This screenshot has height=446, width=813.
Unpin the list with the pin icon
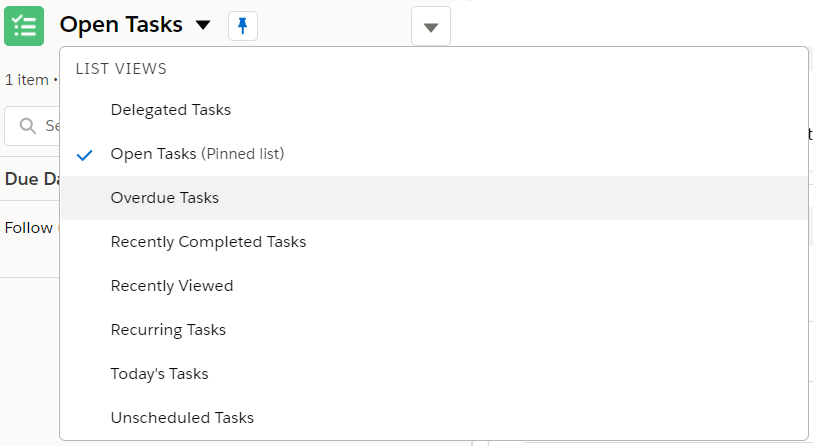tap(243, 25)
